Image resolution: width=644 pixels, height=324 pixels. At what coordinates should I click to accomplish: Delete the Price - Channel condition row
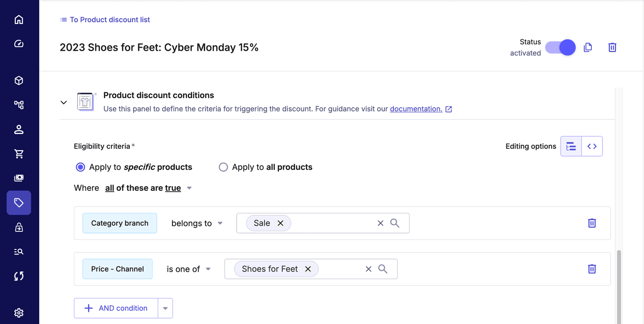592,269
